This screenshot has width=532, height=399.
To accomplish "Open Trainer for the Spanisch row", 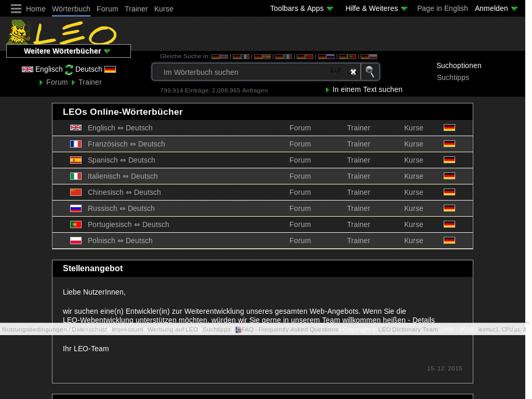I will (x=358, y=160).
